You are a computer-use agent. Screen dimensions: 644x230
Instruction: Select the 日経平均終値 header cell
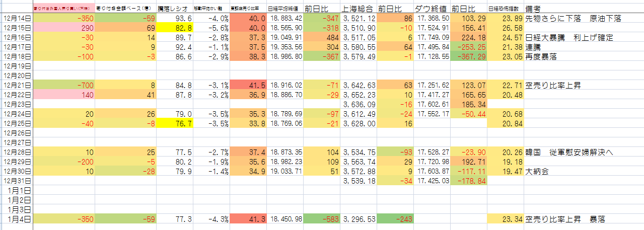point(285,9)
